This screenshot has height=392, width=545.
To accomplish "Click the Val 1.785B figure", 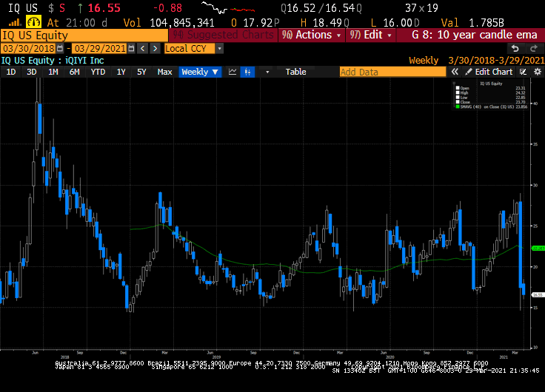I will [472, 23].
